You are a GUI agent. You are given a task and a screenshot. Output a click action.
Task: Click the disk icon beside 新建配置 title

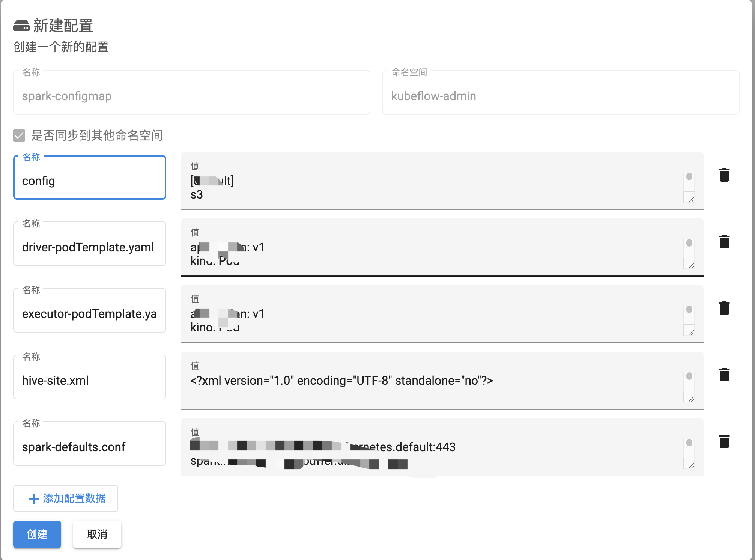point(21,26)
